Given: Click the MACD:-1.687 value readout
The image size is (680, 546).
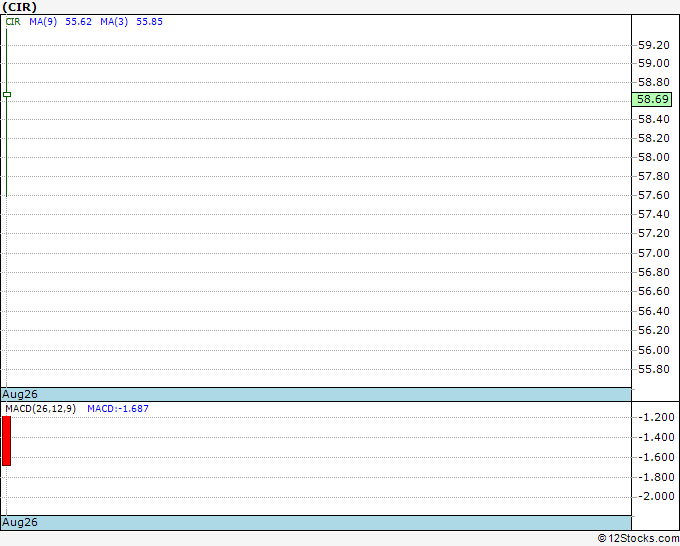Looking at the screenshot, I should (118, 409).
